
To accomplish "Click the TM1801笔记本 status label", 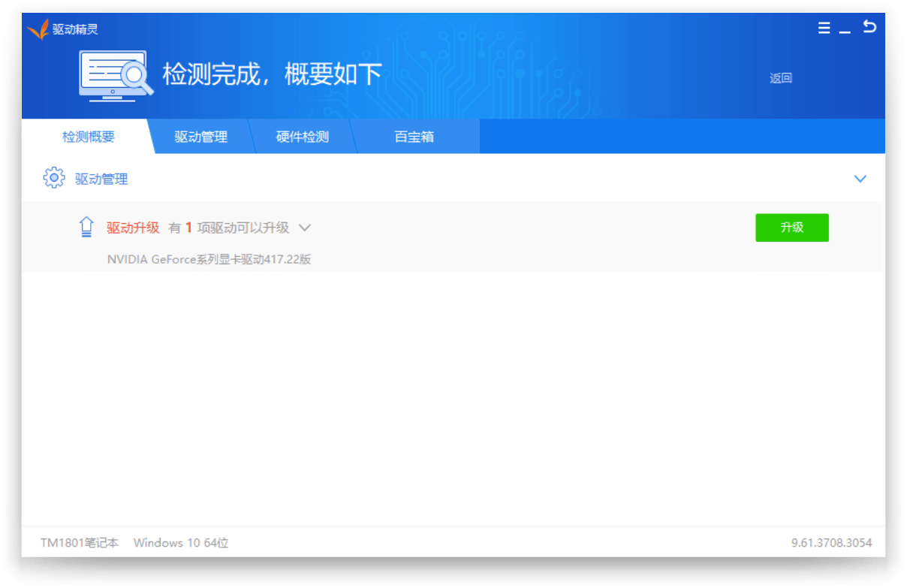I will [x=79, y=543].
